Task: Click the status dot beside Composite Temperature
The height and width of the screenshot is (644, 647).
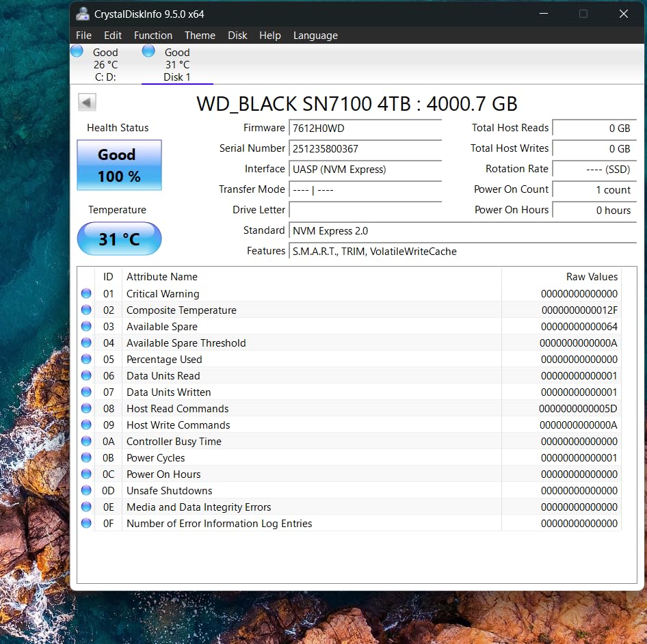Action: point(86,310)
